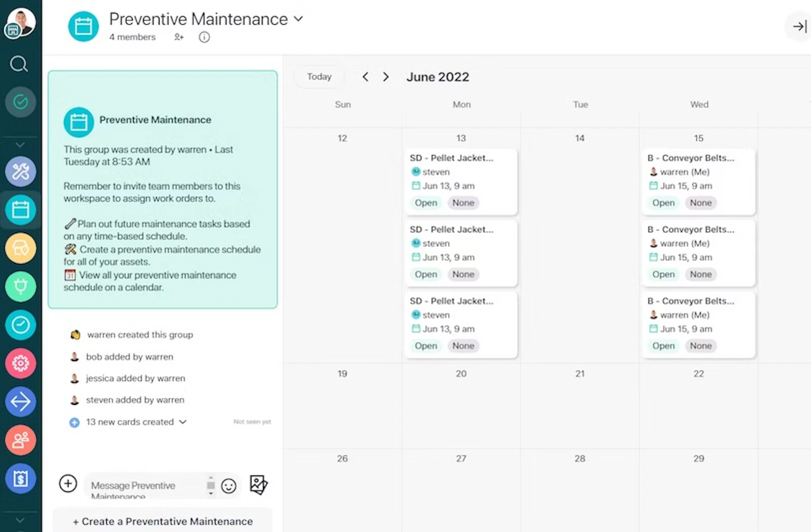Open the wrench and screwdriver work orders icon

coord(21,172)
